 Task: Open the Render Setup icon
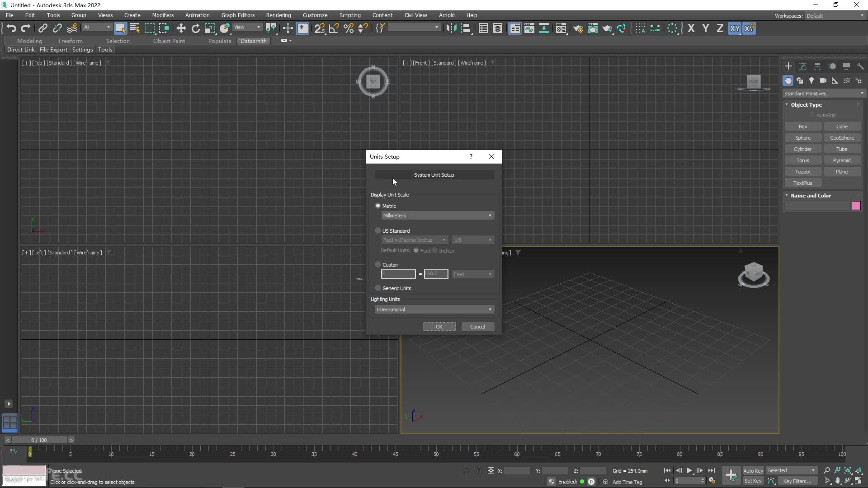(578, 28)
